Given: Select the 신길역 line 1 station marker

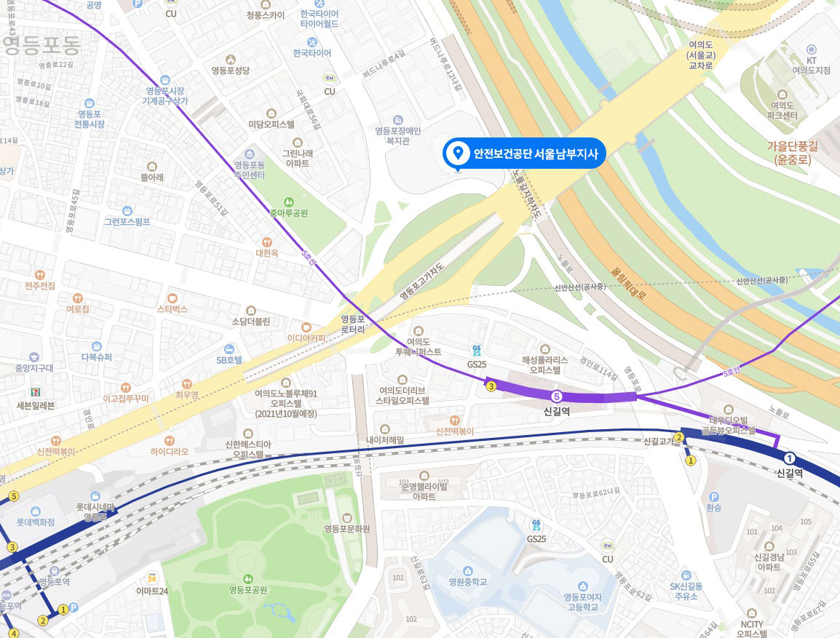Looking at the screenshot, I should tap(789, 458).
